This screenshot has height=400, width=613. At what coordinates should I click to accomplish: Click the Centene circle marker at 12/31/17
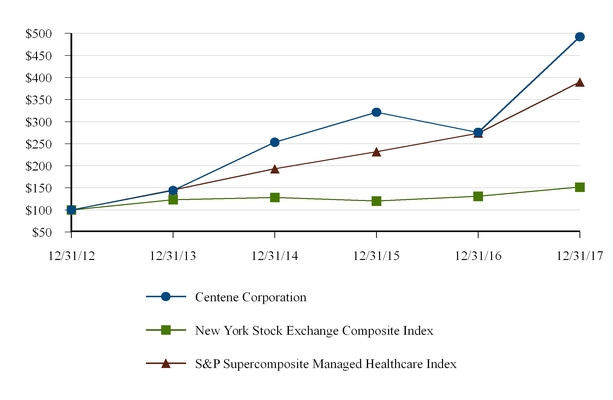click(x=579, y=37)
